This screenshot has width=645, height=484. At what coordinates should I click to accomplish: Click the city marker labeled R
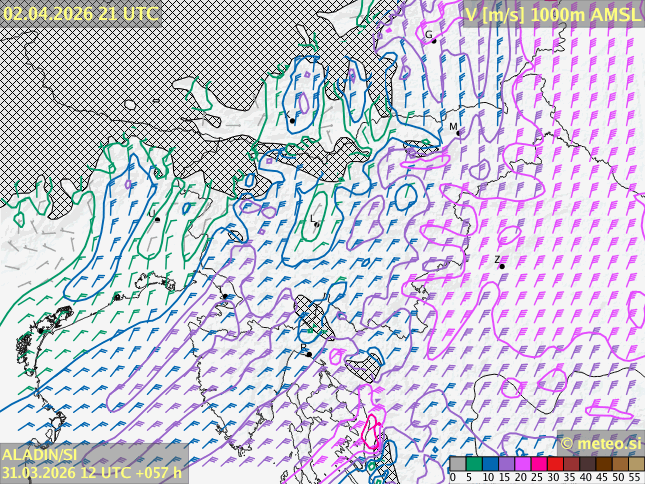click(x=309, y=354)
